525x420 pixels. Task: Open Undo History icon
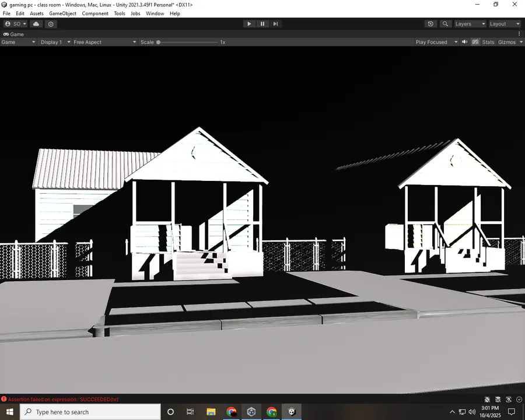point(430,24)
